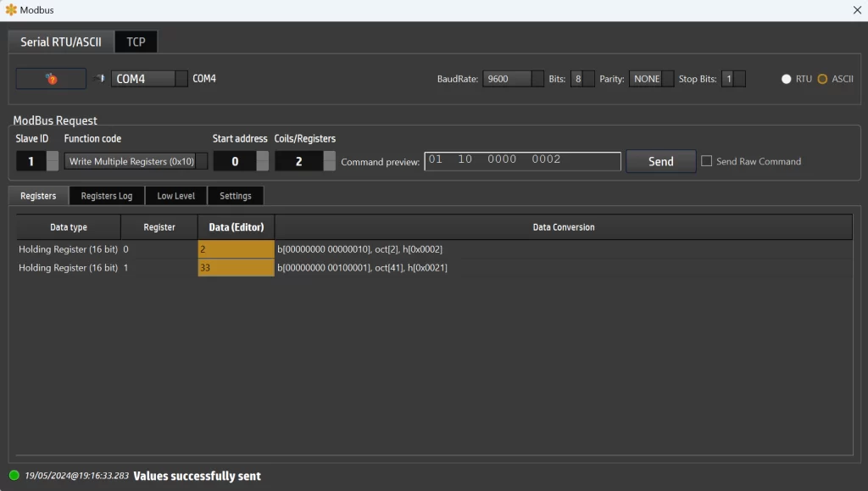Open the COM4 port dropdown
Image resolution: width=868 pixels, height=491 pixels.
[x=149, y=79]
